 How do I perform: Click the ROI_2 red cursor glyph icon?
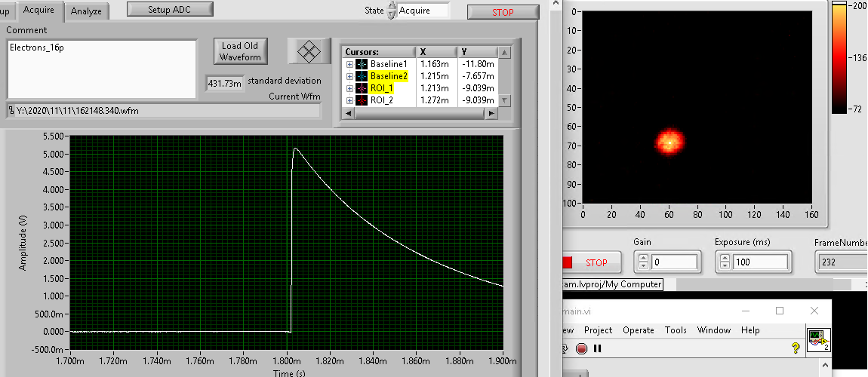click(362, 100)
